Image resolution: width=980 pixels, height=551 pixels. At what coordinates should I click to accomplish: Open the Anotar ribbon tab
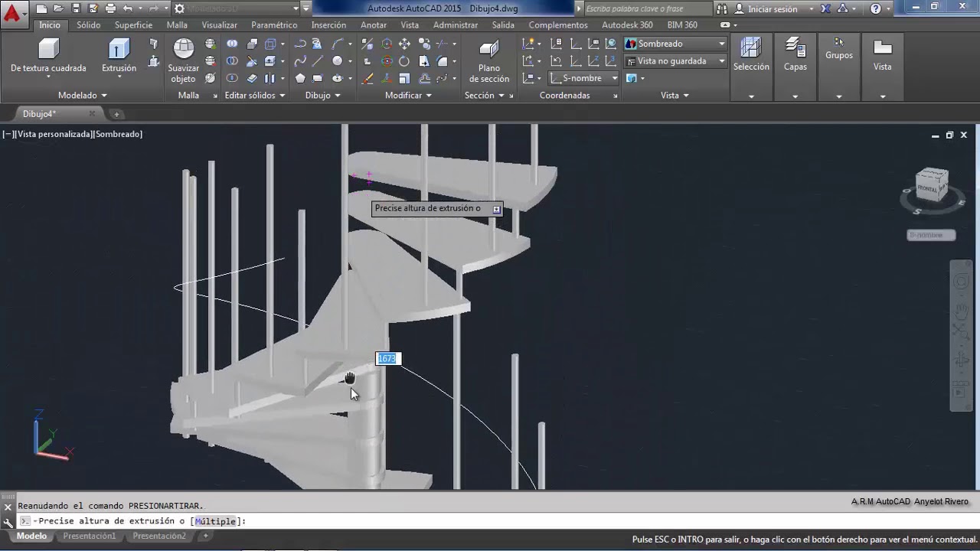[x=374, y=25]
